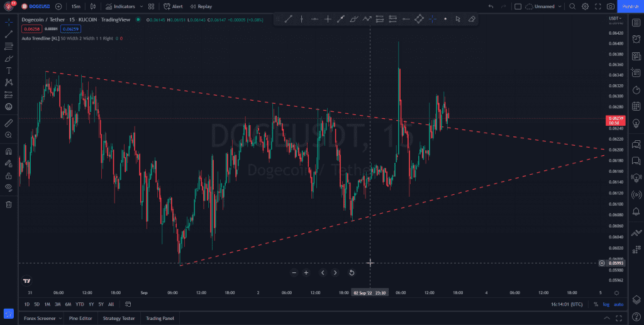
Task: Toggle log scale on price axis
Action: pos(606,304)
